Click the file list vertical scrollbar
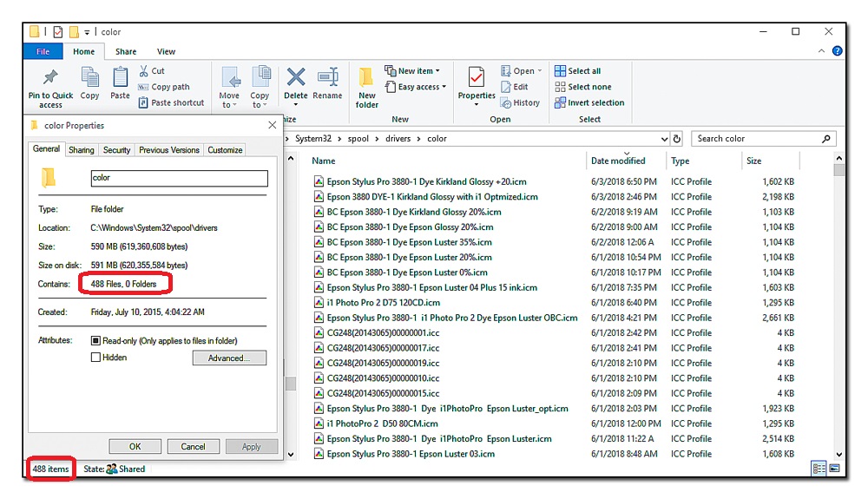 838,304
